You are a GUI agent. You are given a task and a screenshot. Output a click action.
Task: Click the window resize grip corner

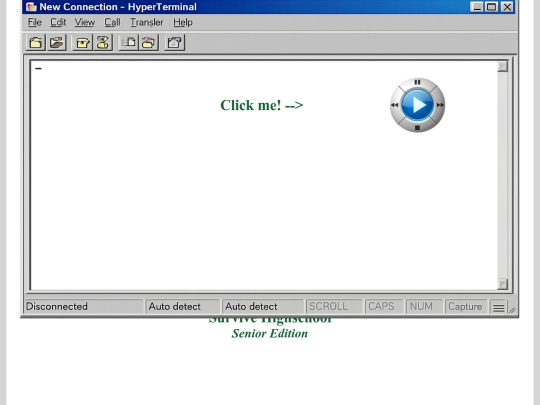pyautogui.click(x=512, y=310)
